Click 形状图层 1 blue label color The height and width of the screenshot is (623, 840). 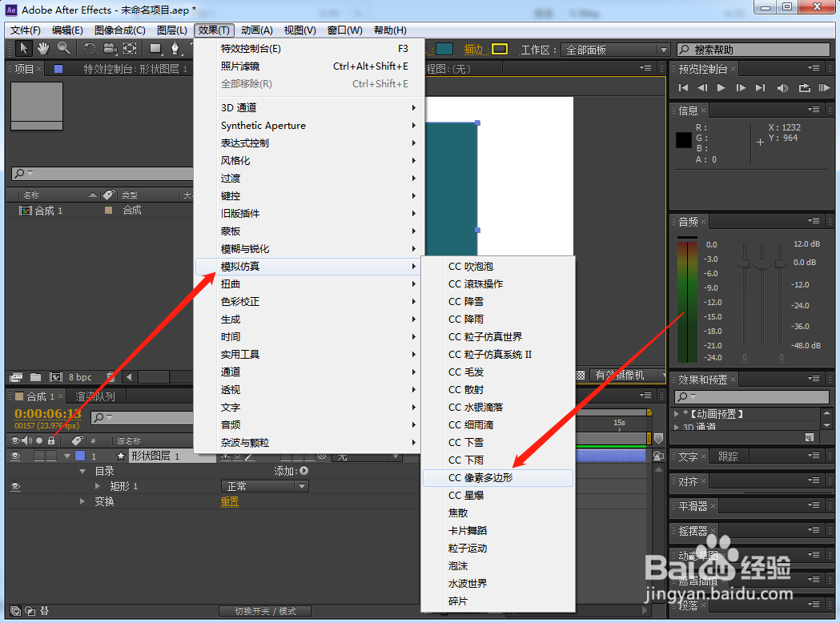(x=80, y=456)
